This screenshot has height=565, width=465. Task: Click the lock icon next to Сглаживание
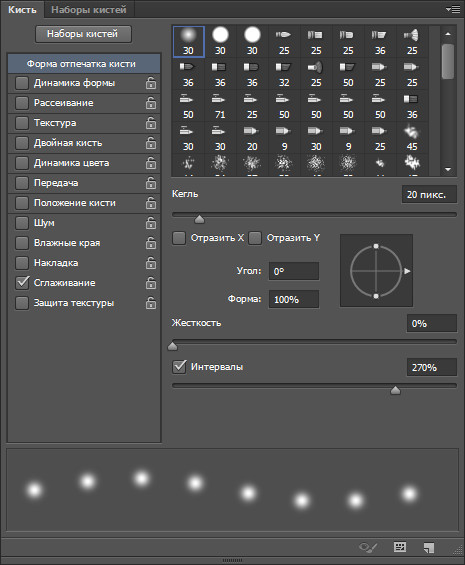point(151,283)
